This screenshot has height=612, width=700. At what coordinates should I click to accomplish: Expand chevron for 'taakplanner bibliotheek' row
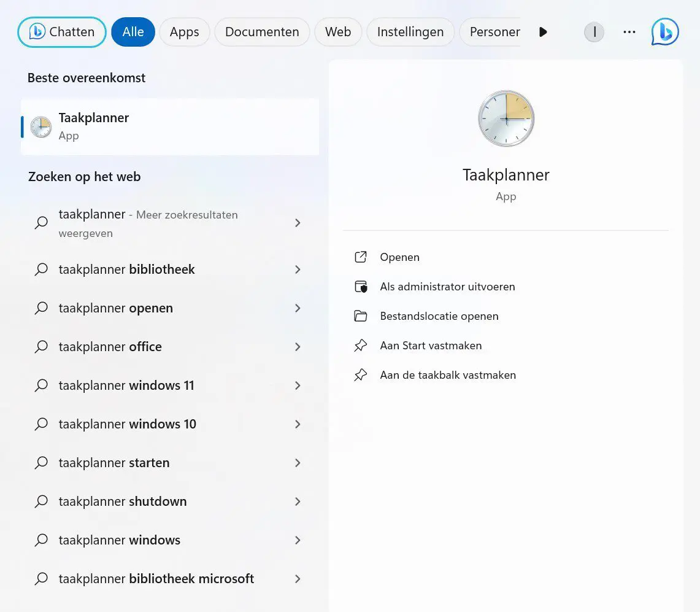[x=298, y=269]
